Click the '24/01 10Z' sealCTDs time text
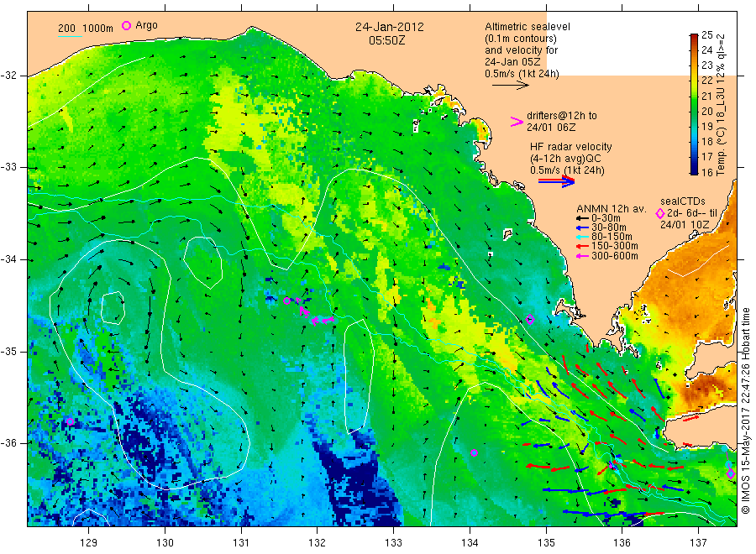This screenshot has height=554, width=756. 684,225
